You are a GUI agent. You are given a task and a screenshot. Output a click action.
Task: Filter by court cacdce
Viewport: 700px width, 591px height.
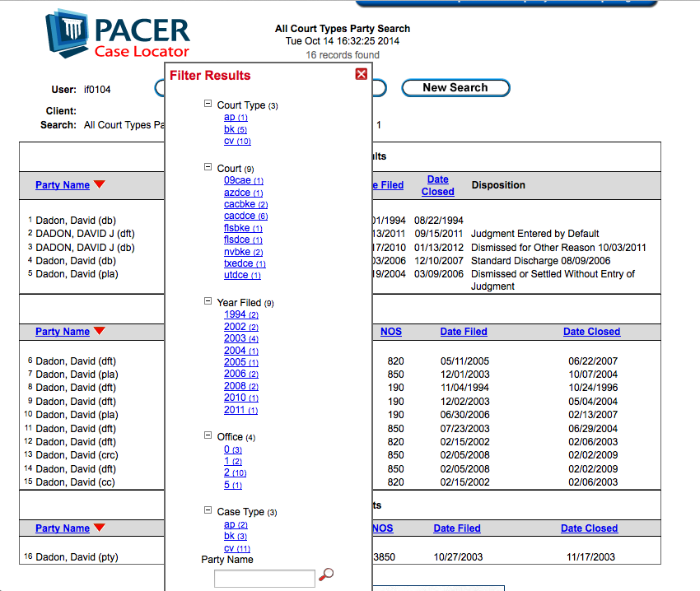tap(246, 216)
